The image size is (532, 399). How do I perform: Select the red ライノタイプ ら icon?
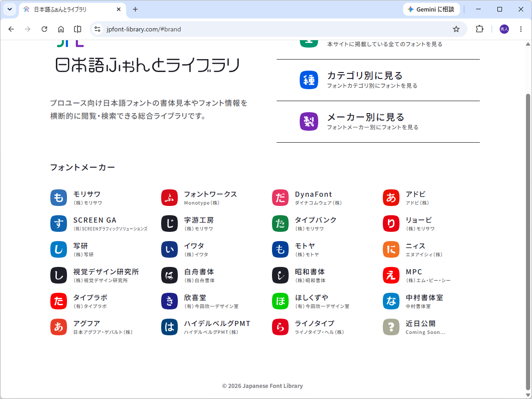click(280, 327)
